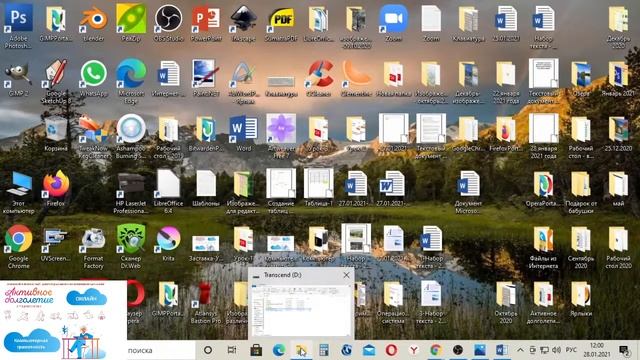Open Cortana circle button on taskbar
640x360 pixels.
click(208, 350)
